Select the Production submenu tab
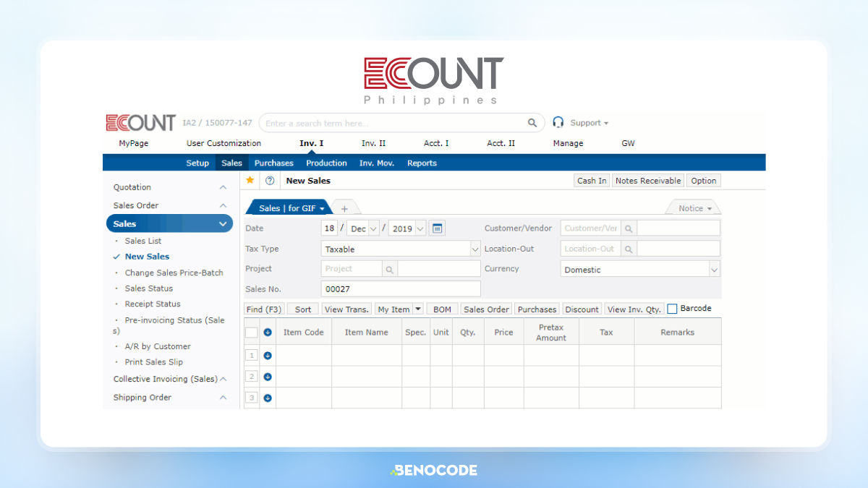 (x=326, y=163)
